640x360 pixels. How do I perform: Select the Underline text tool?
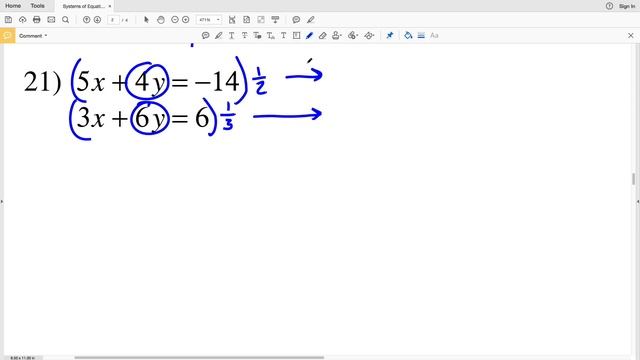(231, 36)
